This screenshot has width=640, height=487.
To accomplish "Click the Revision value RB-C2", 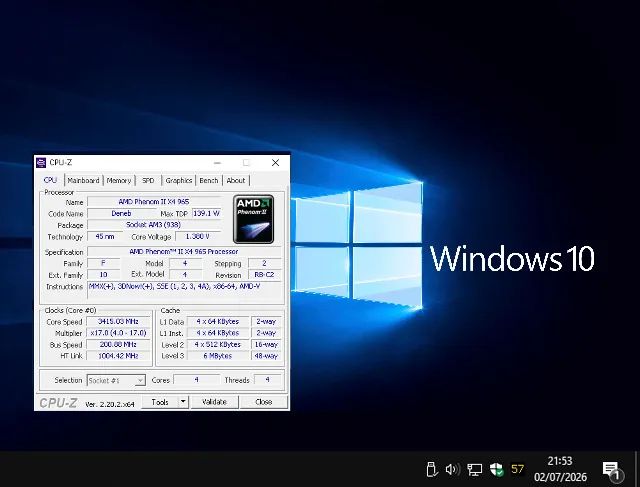I will pyautogui.click(x=264, y=275).
